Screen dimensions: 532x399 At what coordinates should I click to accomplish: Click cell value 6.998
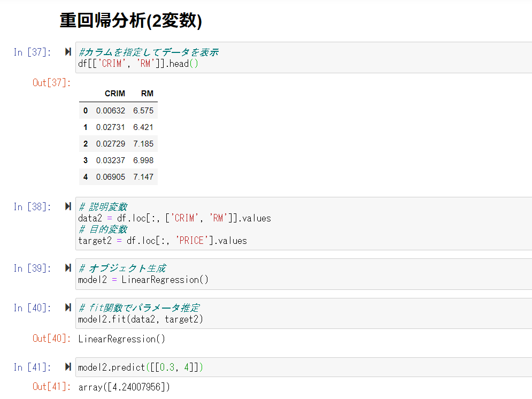(x=143, y=160)
